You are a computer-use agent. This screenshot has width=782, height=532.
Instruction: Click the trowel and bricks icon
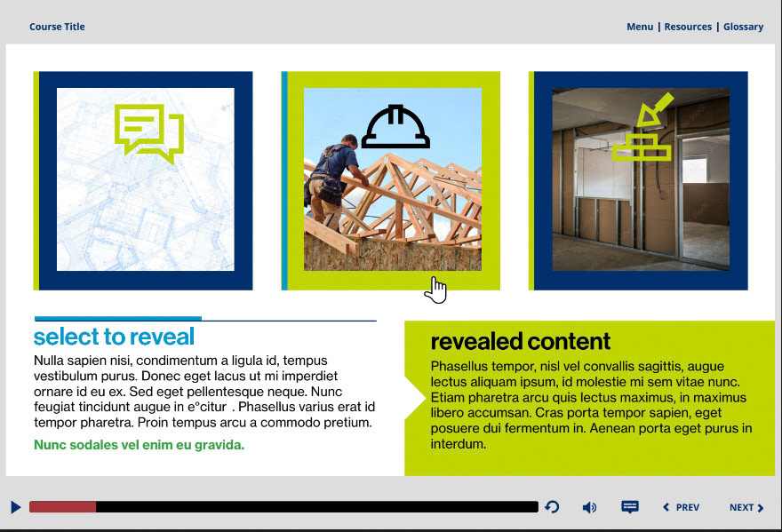pyautogui.click(x=642, y=127)
